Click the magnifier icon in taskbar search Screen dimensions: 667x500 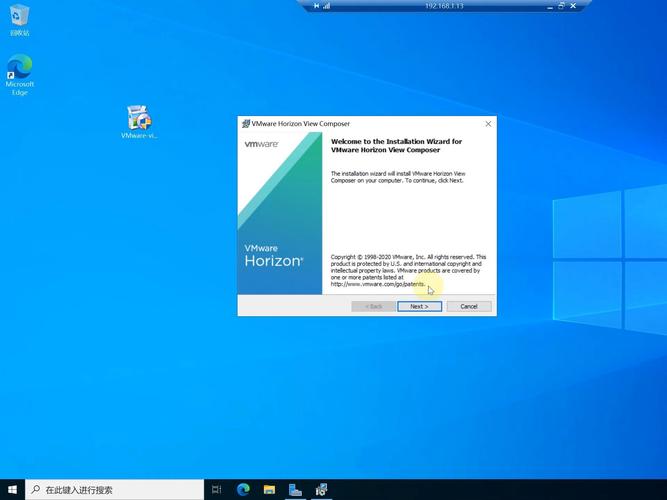[x=36, y=490]
